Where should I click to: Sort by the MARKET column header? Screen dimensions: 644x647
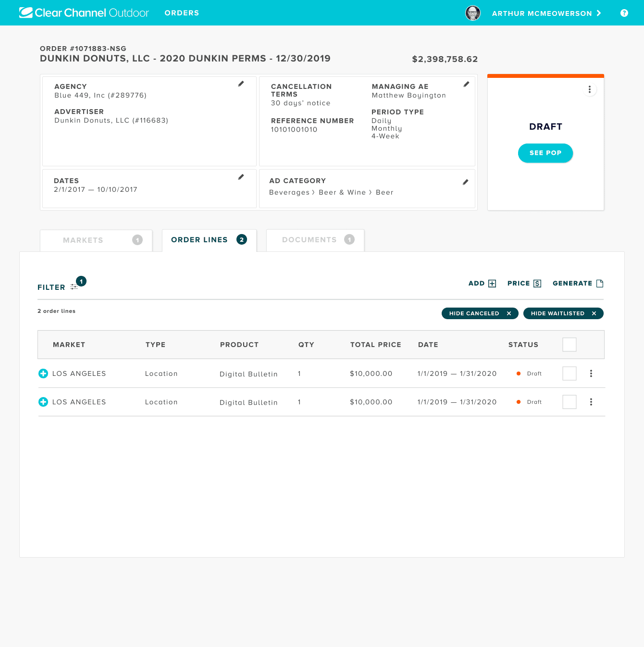69,345
